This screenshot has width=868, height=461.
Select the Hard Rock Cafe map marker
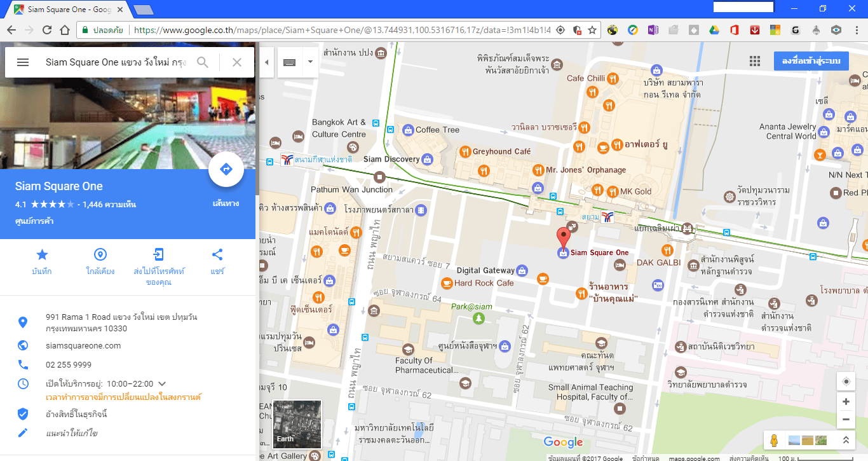pyautogui.click(x=447, y=283)
